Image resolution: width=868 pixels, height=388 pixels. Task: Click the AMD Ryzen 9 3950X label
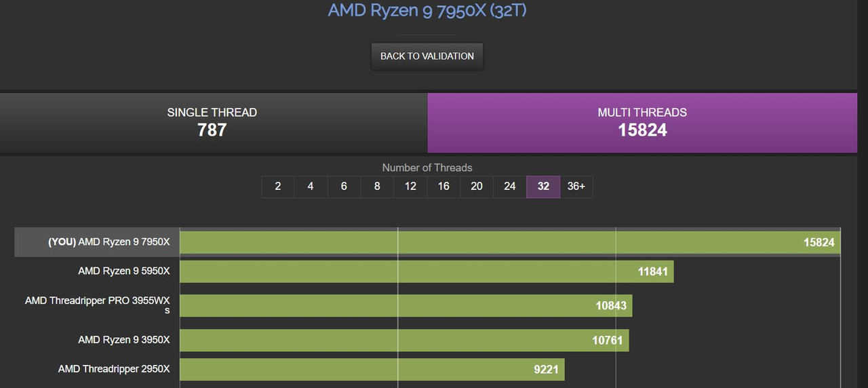(124, 340)
